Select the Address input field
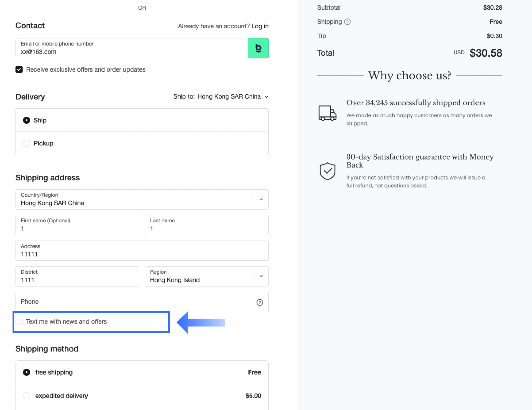 tap(142, 251)
